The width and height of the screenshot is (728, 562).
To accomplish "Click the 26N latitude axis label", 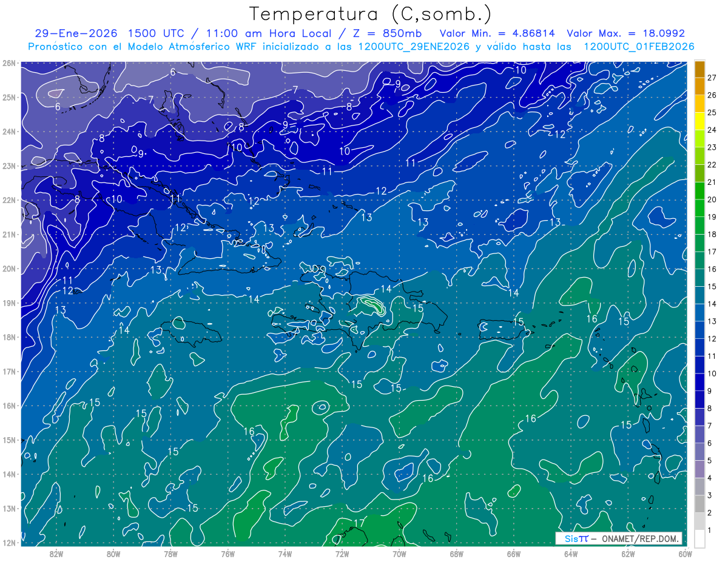I will coord(8,63).
